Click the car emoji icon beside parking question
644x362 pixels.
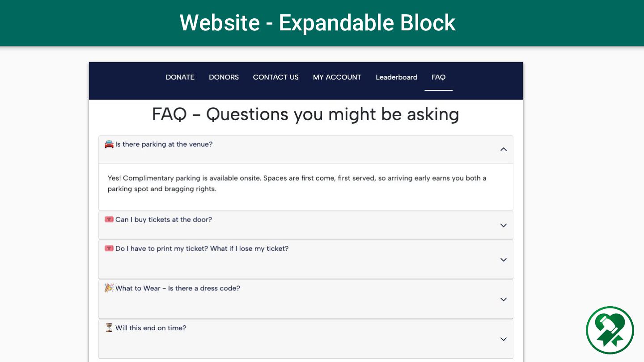click(109, 144)
